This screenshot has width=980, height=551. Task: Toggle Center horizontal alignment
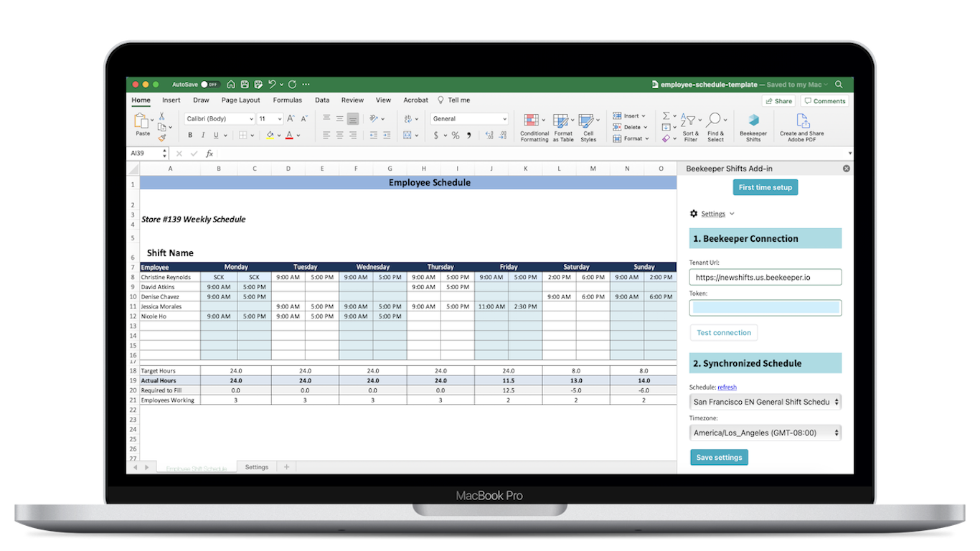[x=339, y=135]
